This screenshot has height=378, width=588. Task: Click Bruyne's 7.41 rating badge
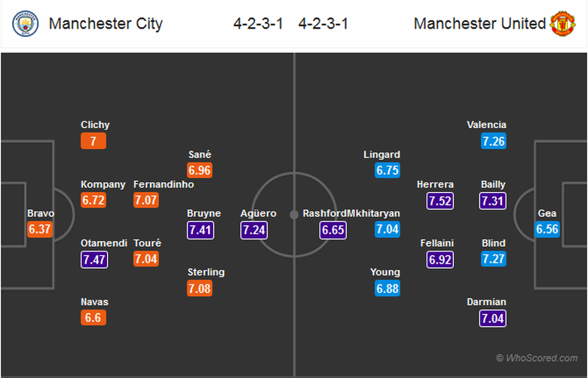click(201, 229)
